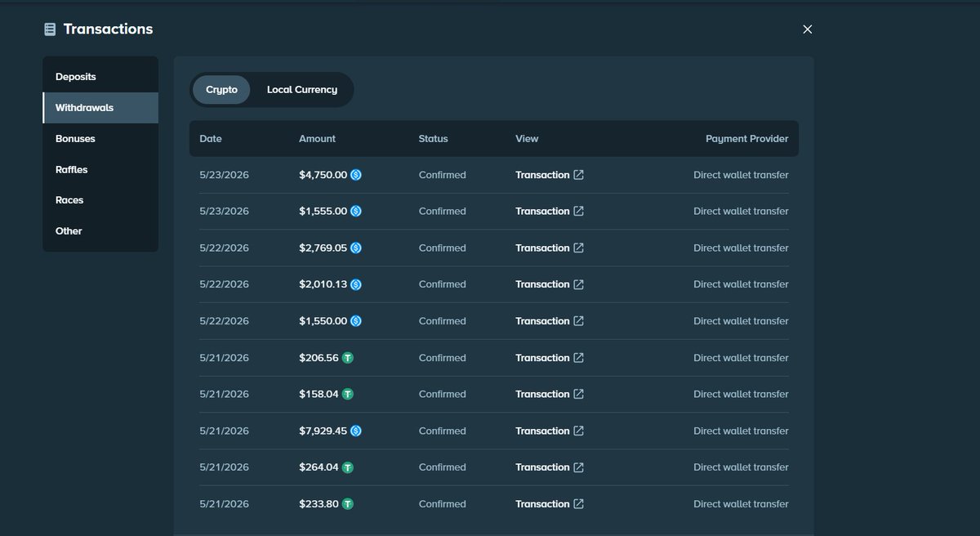
Task: Click the Amount column header
Action: (317, 139)
